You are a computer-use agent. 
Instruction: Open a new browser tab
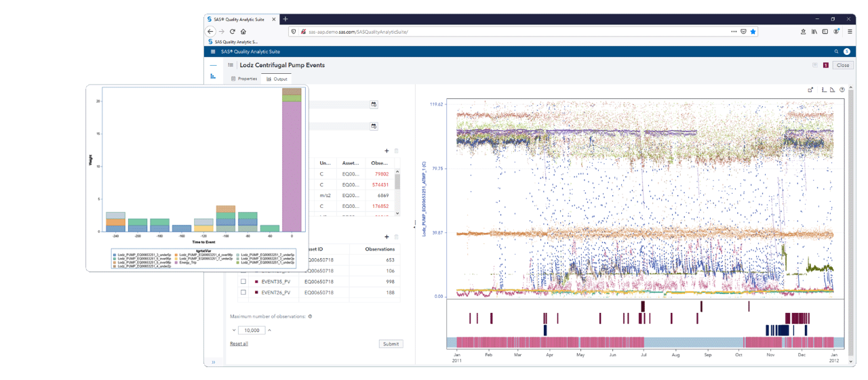coord(285,19)
